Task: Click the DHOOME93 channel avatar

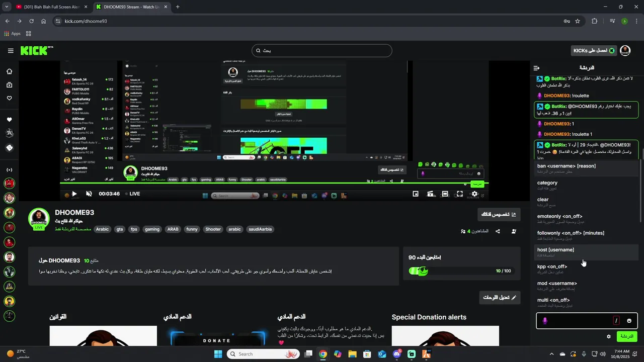Action: point(39,218)
